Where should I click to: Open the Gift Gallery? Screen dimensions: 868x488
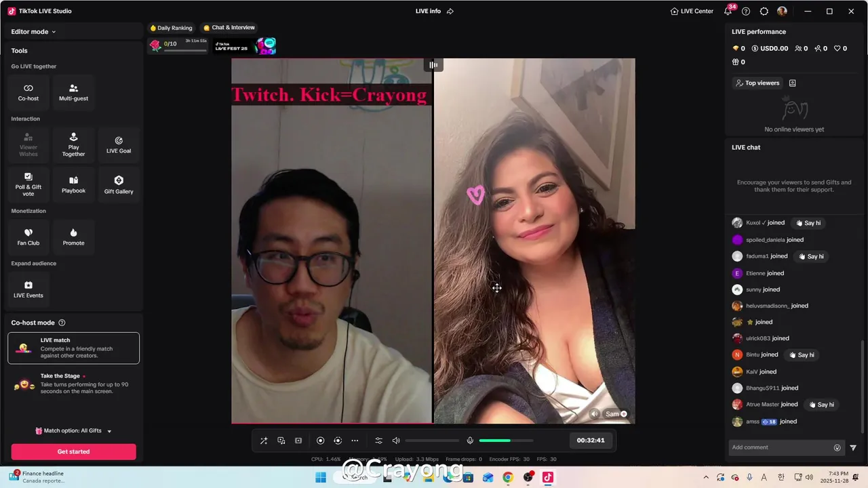click(x=119, y=185)
